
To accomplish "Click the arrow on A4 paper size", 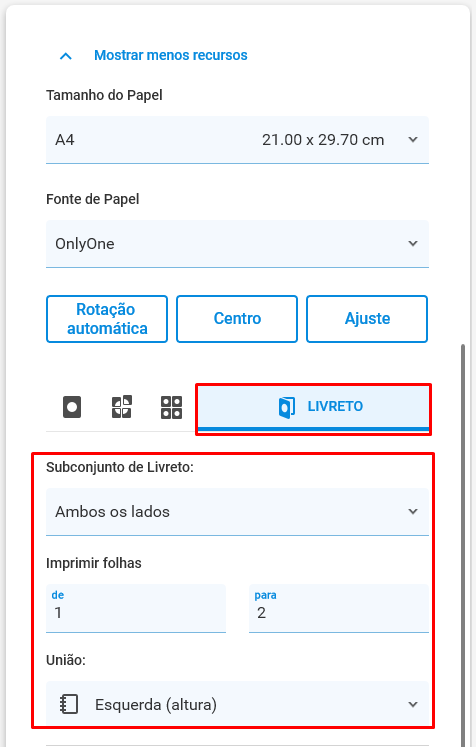I will pyautogui.click(x=413, y=140).
